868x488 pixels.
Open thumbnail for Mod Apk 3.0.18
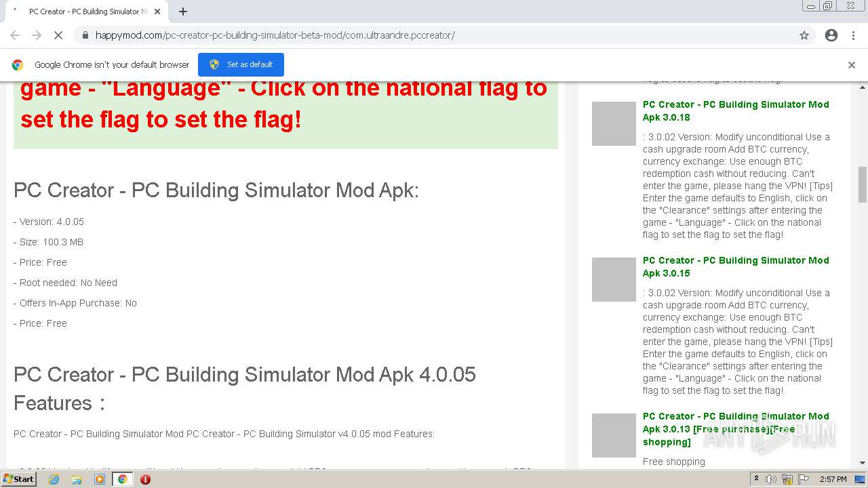click(x=614, y=123)
